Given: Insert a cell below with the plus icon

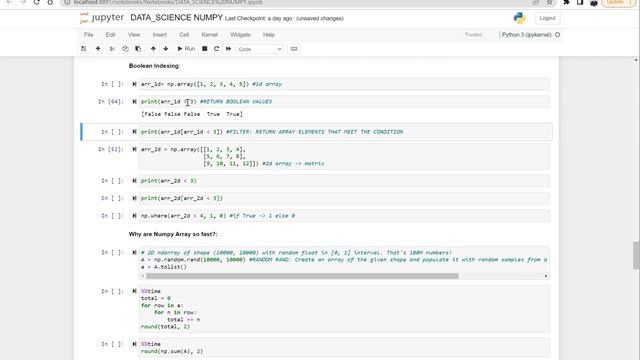Looking at the screenshot, I should coord(98,49).
